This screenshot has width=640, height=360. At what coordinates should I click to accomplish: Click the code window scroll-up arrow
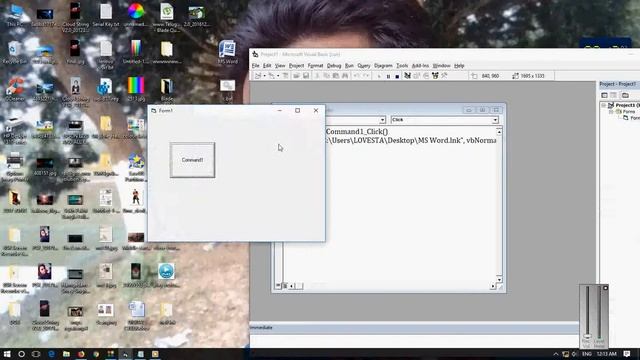[x=499, y=132]
